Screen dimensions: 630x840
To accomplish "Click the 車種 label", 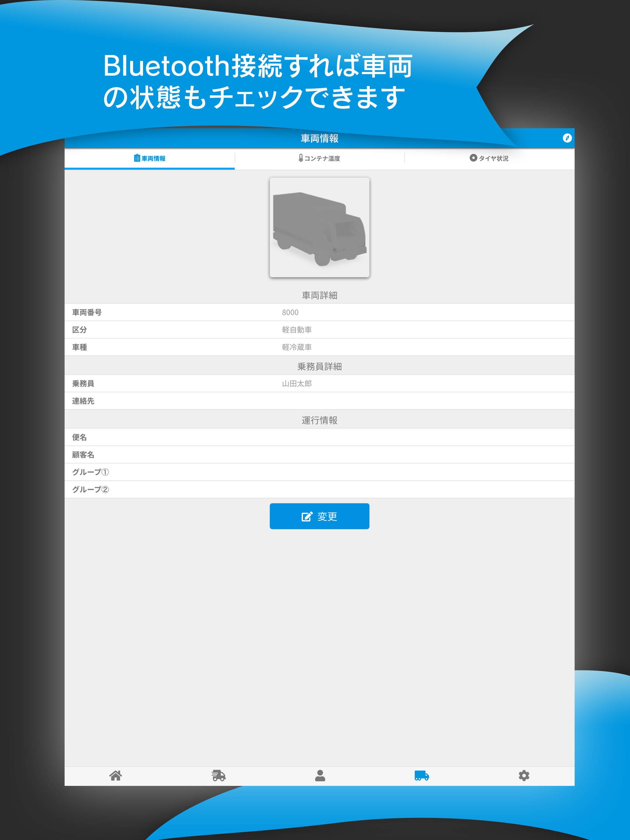I will coord(79,347).
